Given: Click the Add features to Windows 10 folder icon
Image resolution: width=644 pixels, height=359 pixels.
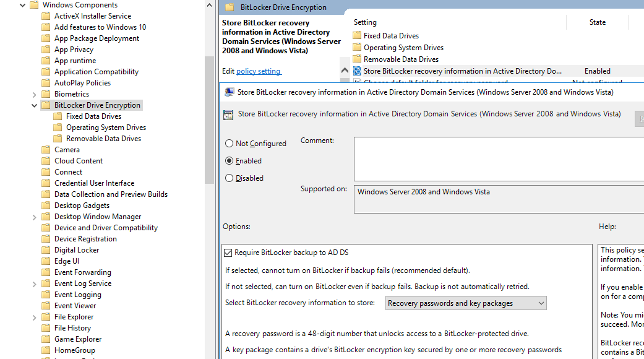Looking at the screenshot, I should point(46,27).
